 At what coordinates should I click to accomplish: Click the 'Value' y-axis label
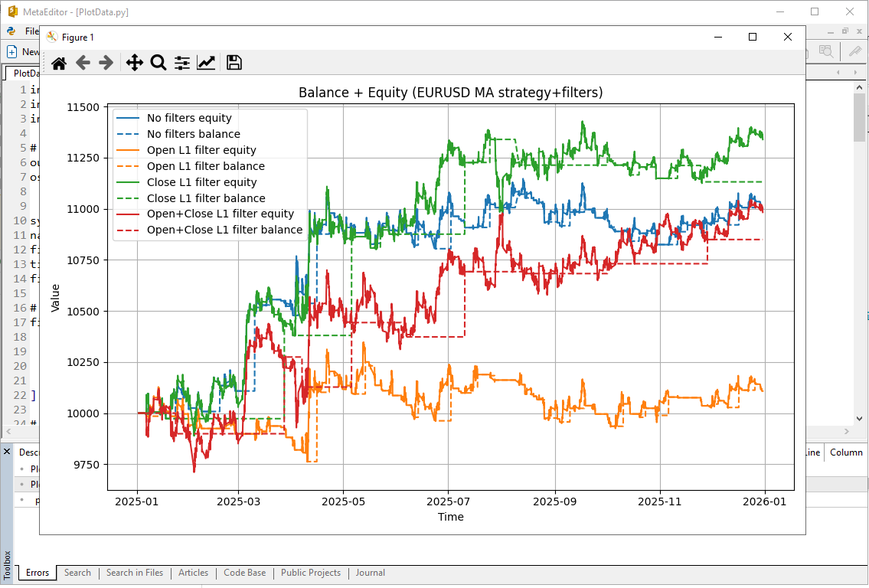pyautogui.click(x=55, y=298)
